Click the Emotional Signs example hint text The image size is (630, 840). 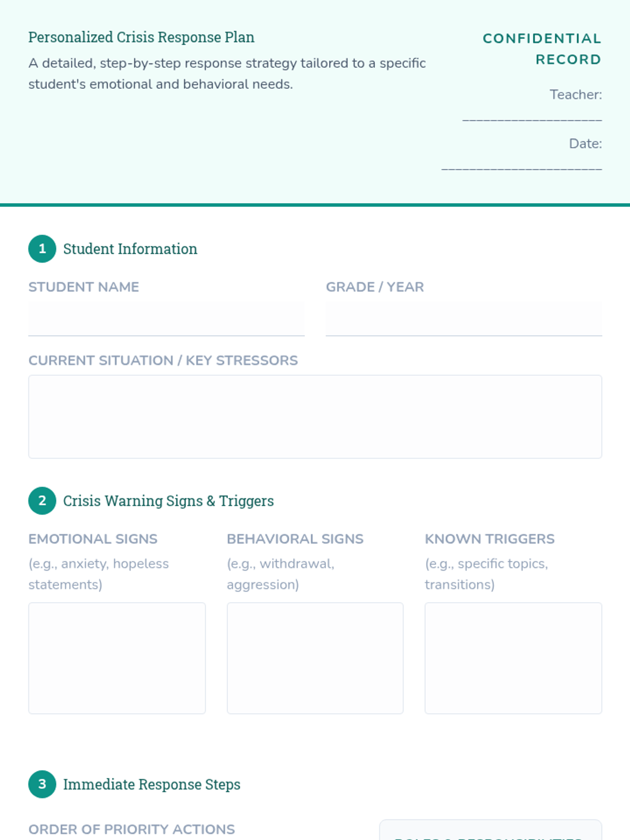pos(99,574)
